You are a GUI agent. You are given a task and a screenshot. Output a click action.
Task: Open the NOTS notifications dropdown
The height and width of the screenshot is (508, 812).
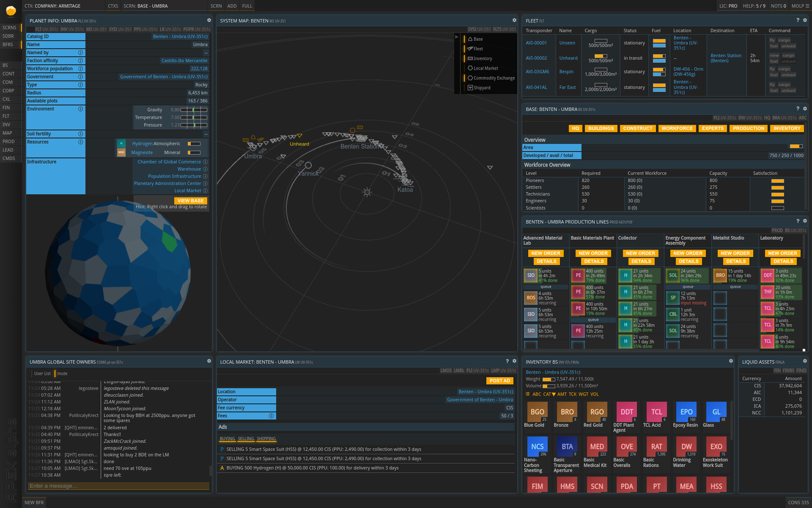click(x=778, y=6)
